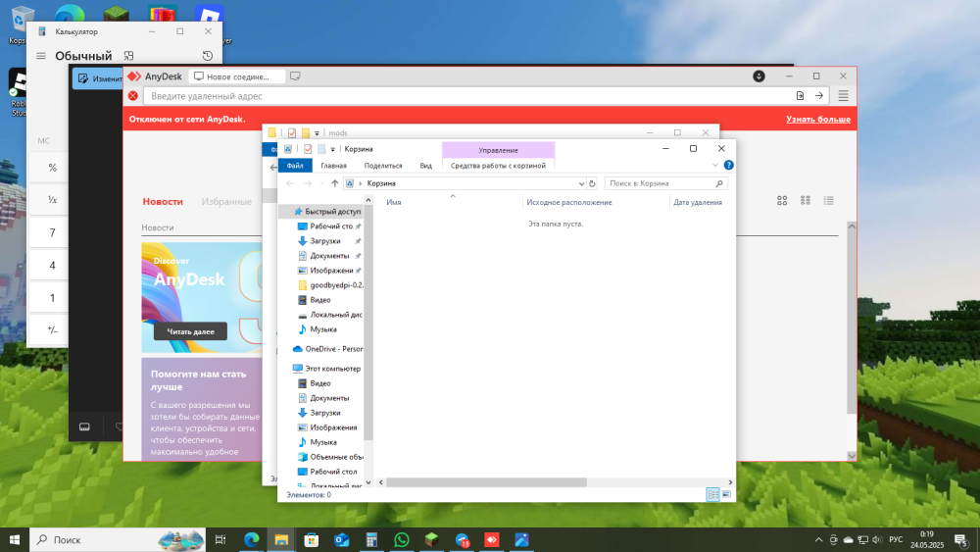Open Файл tab in Корзина window
This screenshot has height=552, width=980.
pyautogui.click(x=295, y=166)
